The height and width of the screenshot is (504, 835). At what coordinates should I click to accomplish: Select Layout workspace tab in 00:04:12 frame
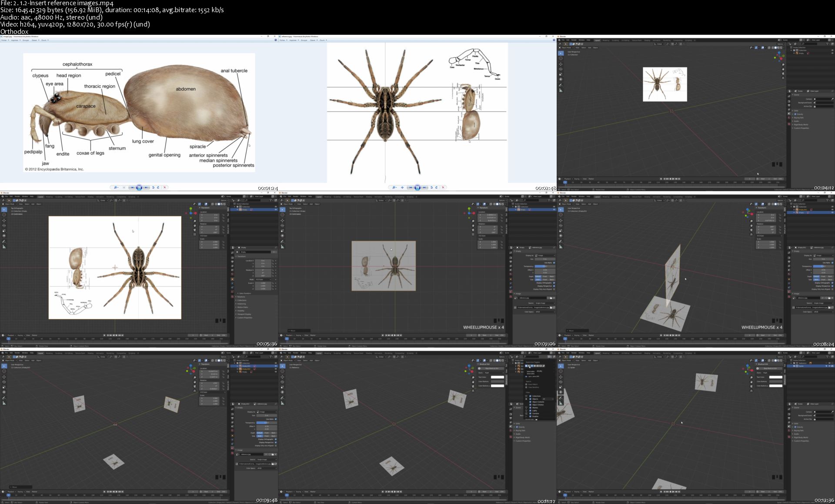pos(597,40)
